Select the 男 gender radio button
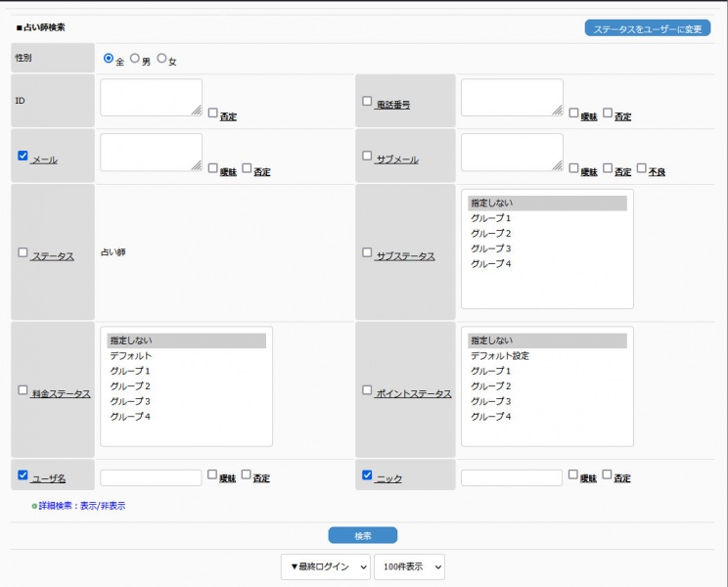Image resolution: width=728 pixels, height=587 pixels. (135, 59)
